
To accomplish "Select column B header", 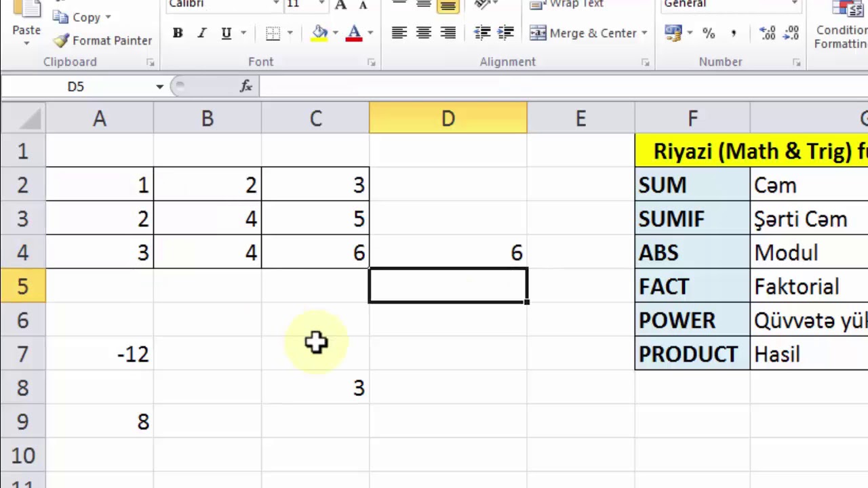I will pyautogui.click(x=208, y=119).
